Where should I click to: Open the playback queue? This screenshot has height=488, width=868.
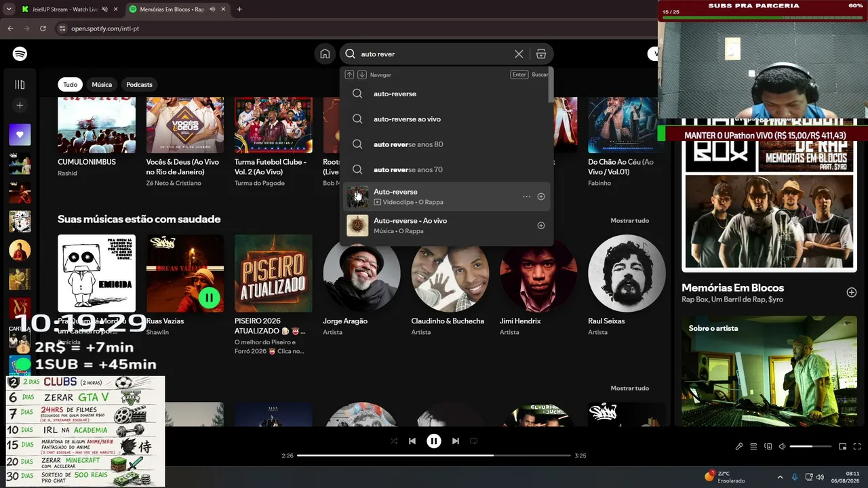pos(753,447)
